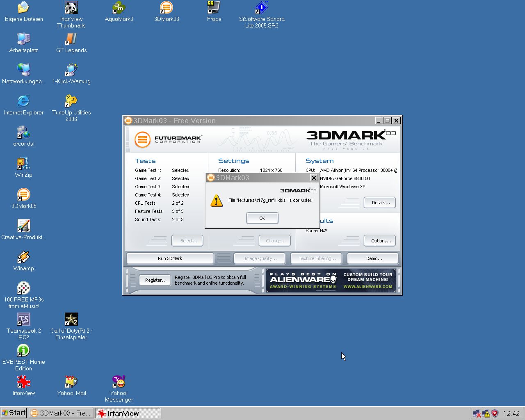Click the network tray icon with red X
525x420 pixels.
[x=477, y=413]
